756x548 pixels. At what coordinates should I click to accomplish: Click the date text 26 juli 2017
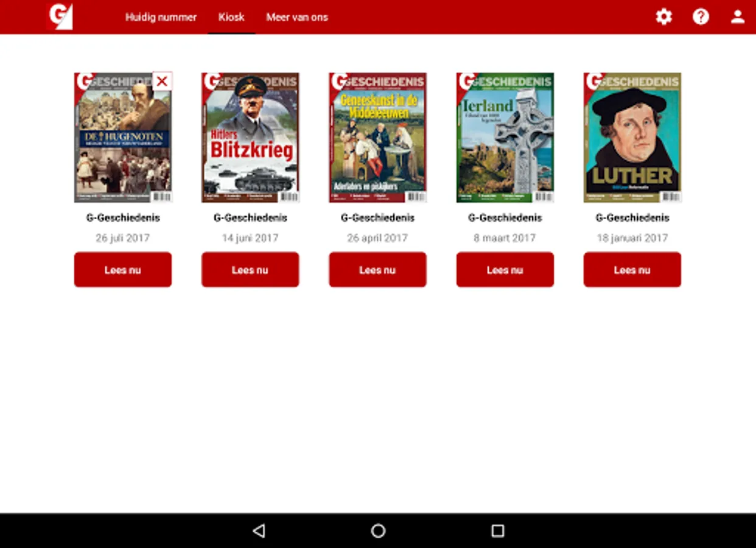(x=123, y=238)
